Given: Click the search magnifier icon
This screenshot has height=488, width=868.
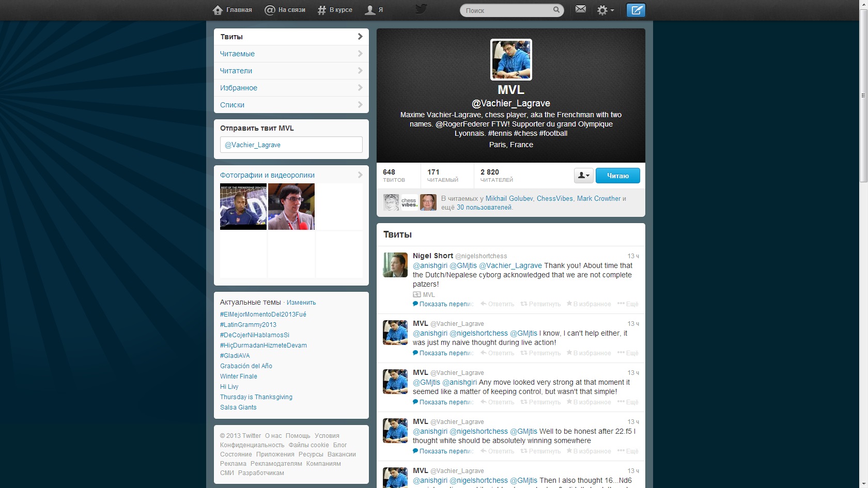Looking at the screenshot, I should coord(556,10).
